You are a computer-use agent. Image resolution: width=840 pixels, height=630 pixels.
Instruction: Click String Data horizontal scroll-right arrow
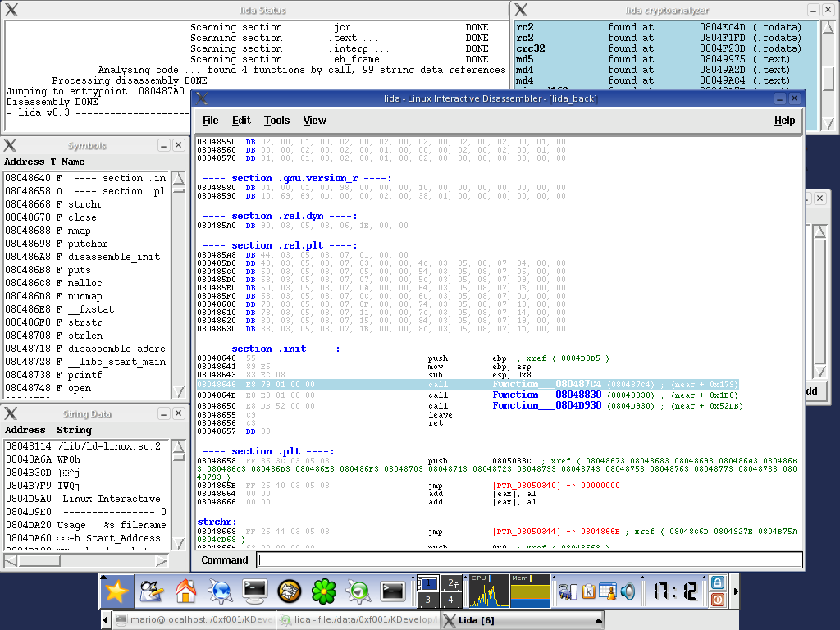point(162,561)
